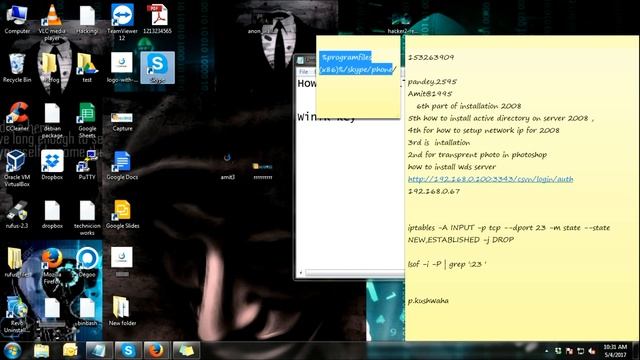
Task: Launch PuTTY from the desktop
Action: point(87,165)
